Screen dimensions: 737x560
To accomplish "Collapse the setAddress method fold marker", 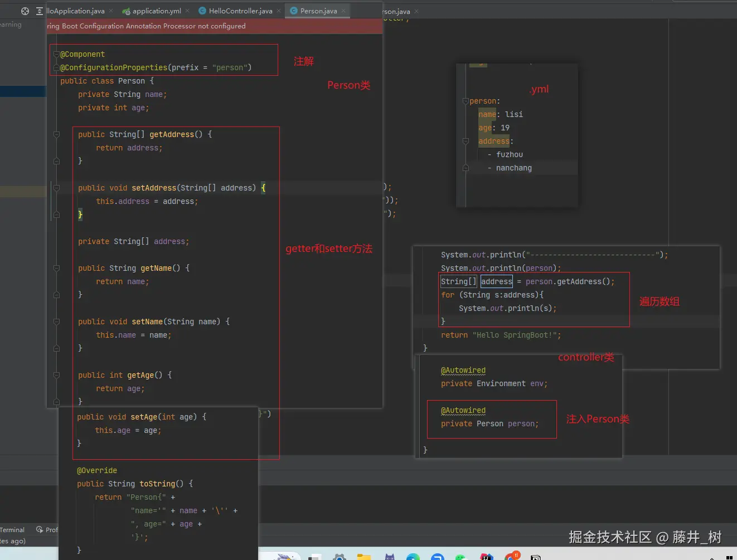I will (x=56, y=188).
